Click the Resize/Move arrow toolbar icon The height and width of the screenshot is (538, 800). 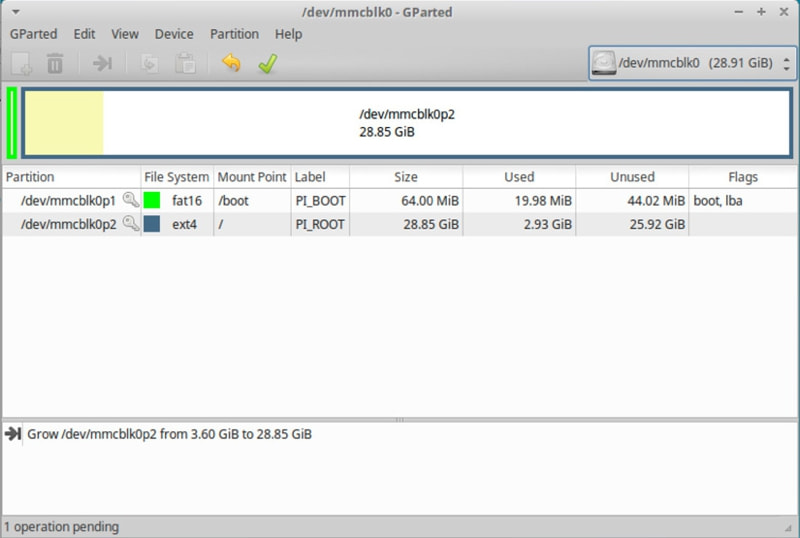click(102, 63)
